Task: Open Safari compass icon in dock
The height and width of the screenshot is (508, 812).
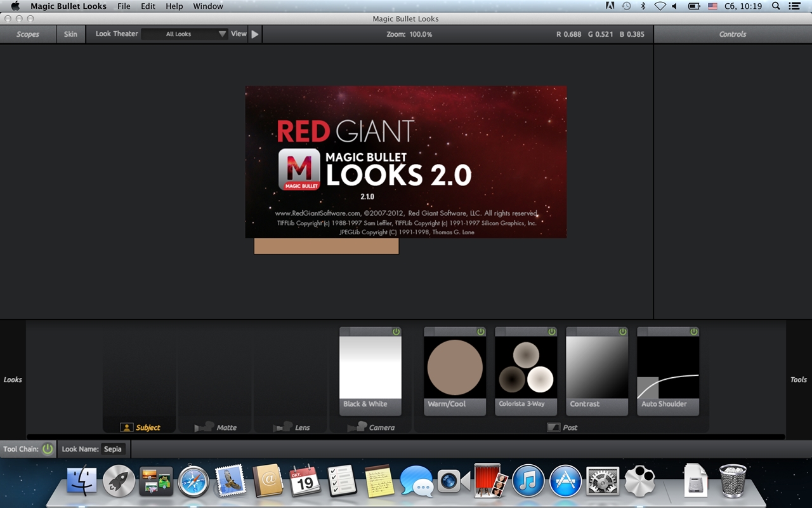Action: [193, 481]
